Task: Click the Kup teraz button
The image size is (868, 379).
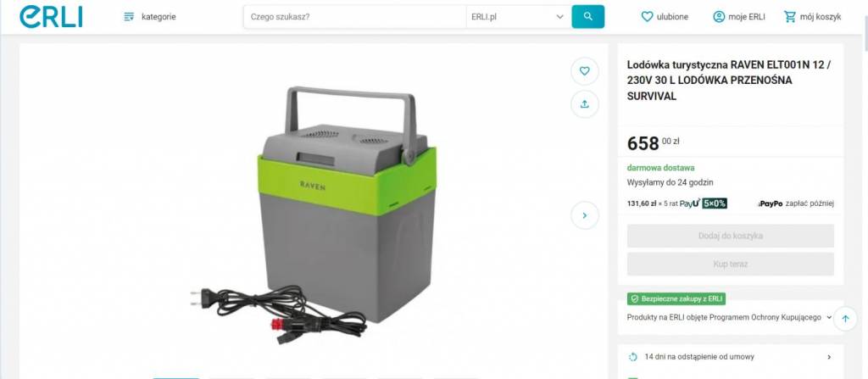Action: click(730, 265)
